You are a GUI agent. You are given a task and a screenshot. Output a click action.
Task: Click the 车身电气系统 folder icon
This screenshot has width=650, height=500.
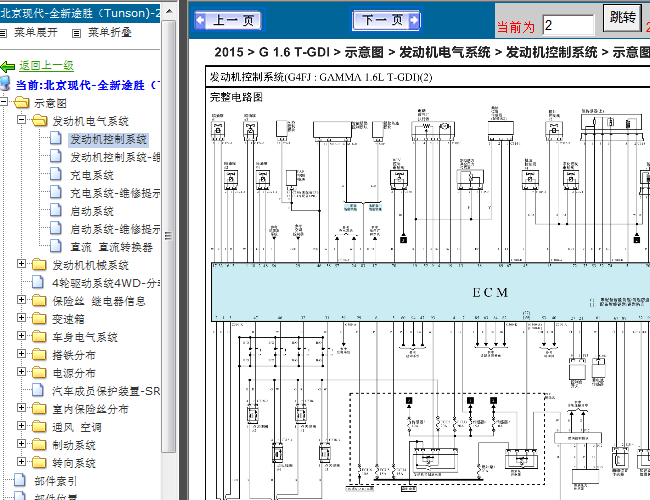click(x=39, y=337)
